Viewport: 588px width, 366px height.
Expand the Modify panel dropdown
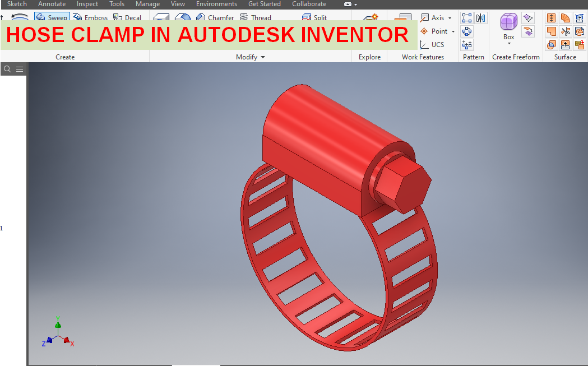point(263,57)
